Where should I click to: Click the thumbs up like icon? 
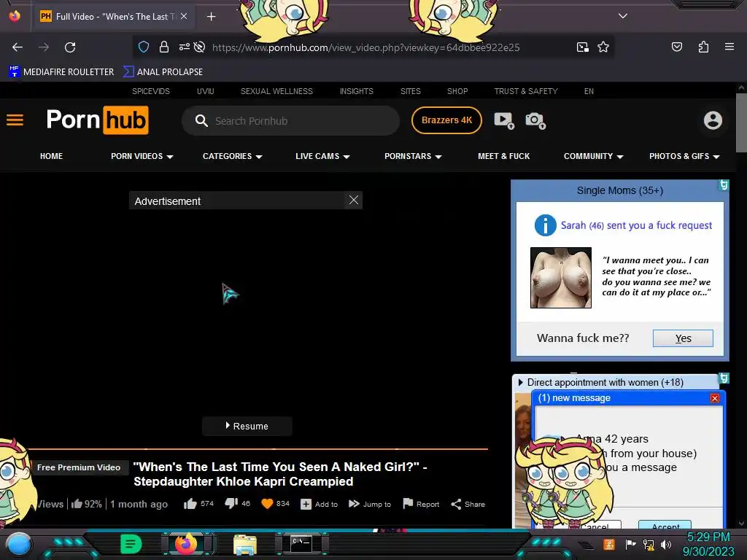click(x=190, y=504)
